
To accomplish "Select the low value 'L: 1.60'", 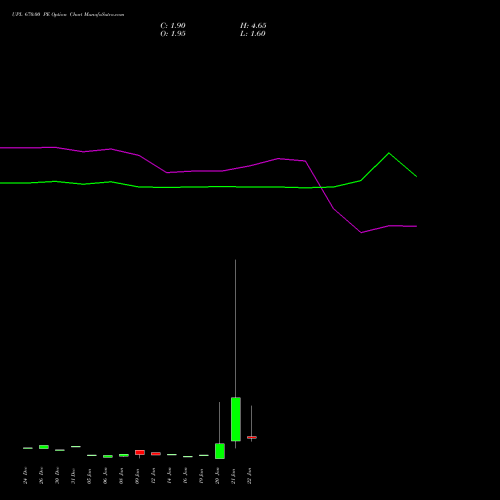I will click(x=253, y=34).
